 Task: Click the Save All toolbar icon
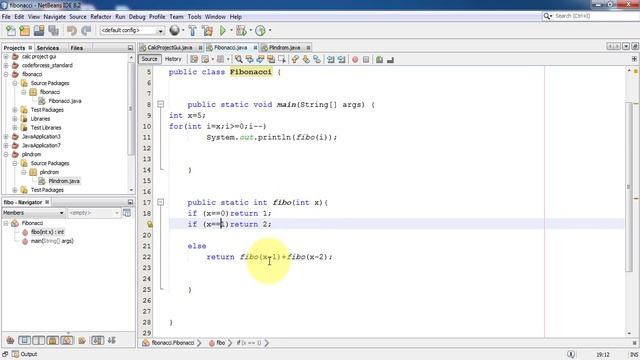coord(53,31)
